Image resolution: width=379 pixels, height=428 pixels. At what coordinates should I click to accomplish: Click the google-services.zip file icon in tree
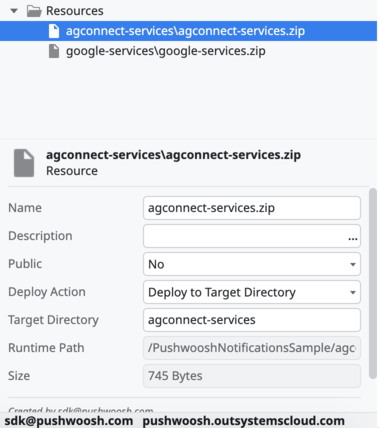tap(54, 51)
